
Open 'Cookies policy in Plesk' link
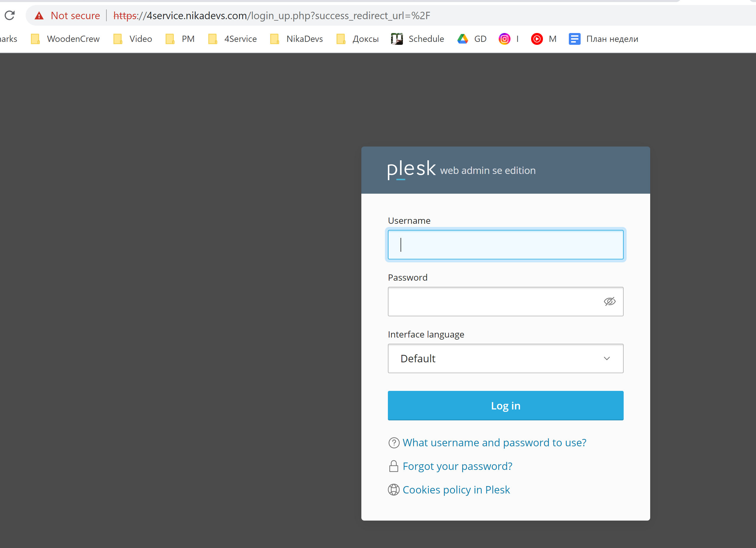456,489
